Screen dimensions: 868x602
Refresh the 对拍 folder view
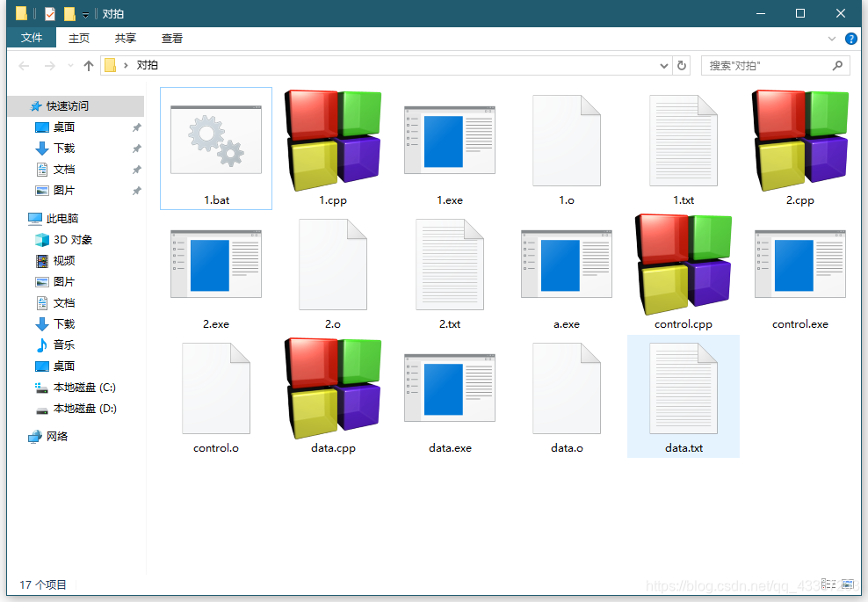[682, 66]
